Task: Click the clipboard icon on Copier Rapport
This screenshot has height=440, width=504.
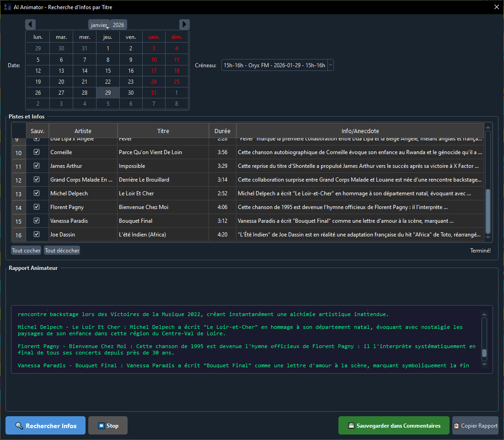Action: coord(456,426)
